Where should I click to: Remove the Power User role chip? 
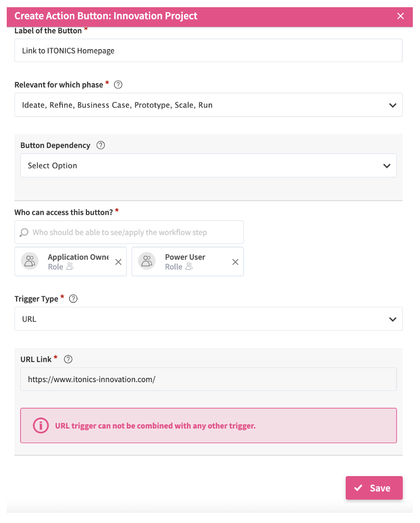pyautogui.click(x=235, y=262)
